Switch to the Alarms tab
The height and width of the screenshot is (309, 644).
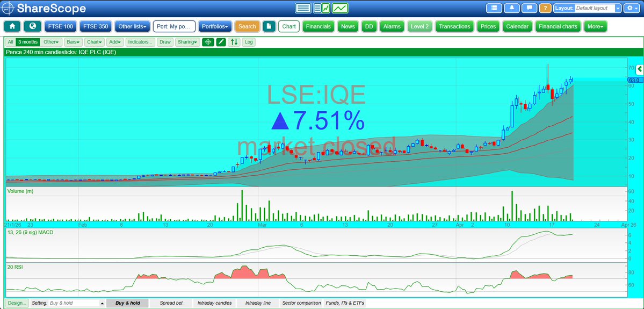coord(392,26)
